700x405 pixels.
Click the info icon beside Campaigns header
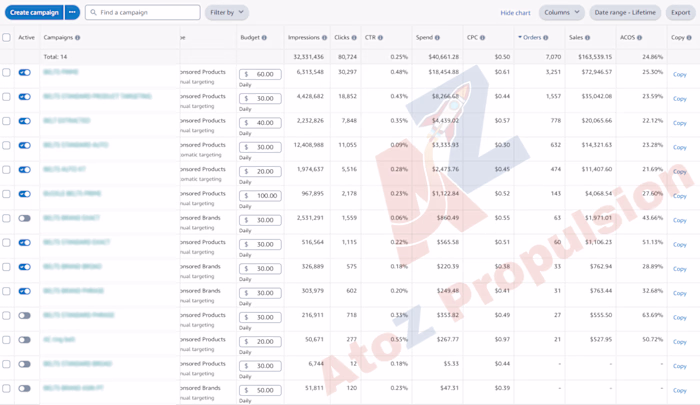[x=78, y=38]
